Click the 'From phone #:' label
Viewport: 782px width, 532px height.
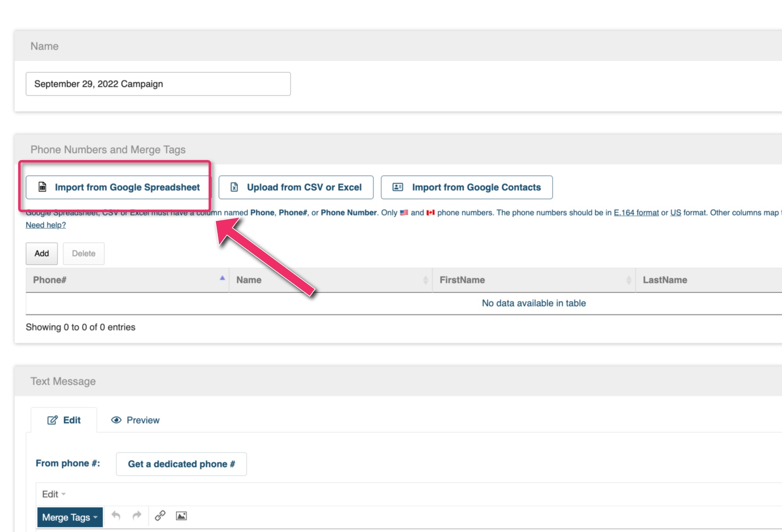coord(68,463)
